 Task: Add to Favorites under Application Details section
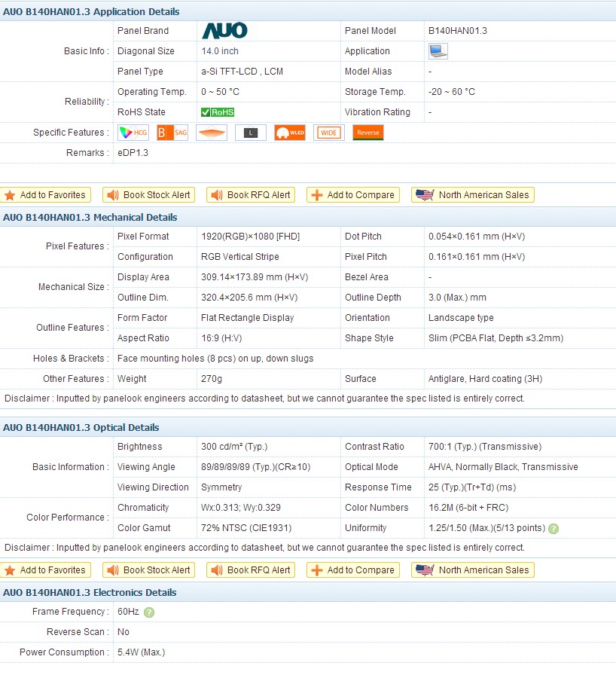(x=46, y=195)
